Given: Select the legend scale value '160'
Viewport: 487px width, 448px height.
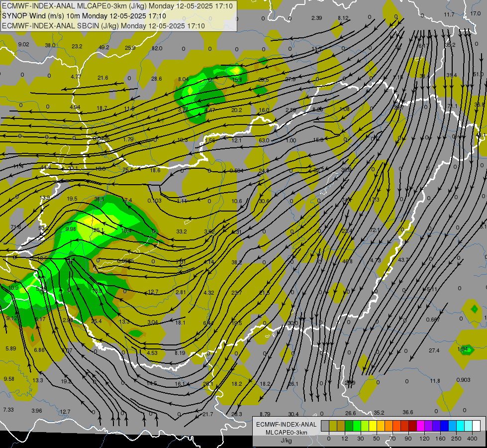Looking at the screenshot, I should tap(440, 439).
